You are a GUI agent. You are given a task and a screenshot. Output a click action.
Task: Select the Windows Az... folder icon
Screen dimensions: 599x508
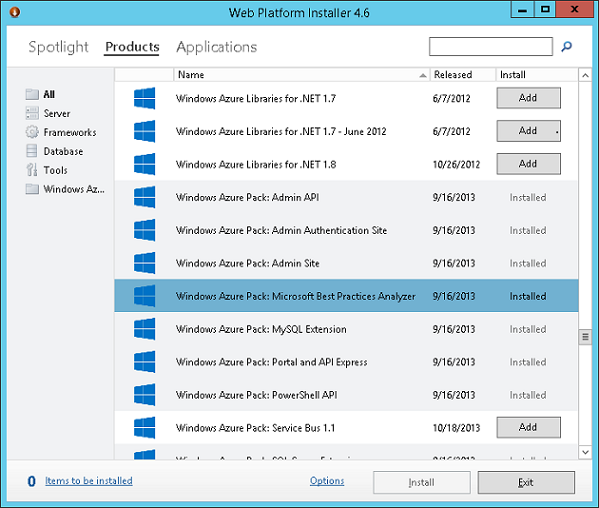click(x=32, y=189)
